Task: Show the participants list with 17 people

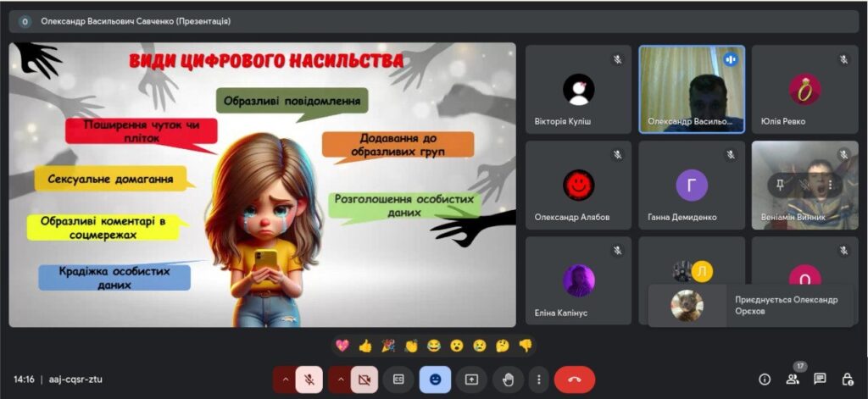Action: tap(793, 379)
